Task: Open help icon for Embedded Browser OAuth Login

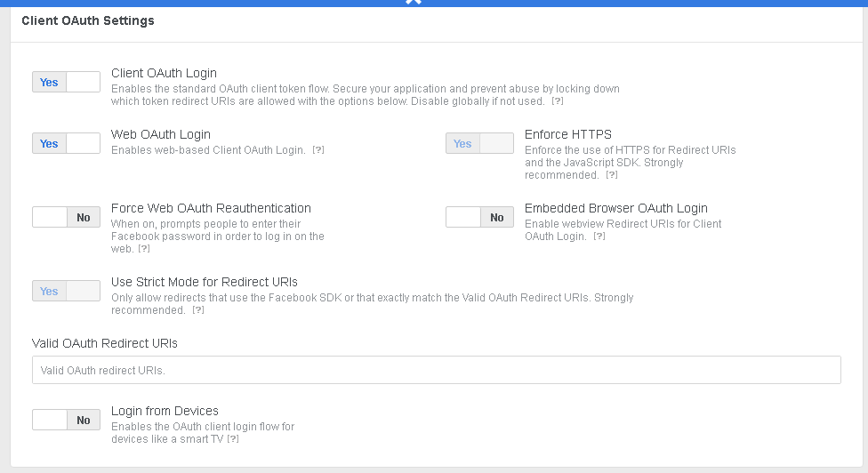Action: (x=599, y=236)
